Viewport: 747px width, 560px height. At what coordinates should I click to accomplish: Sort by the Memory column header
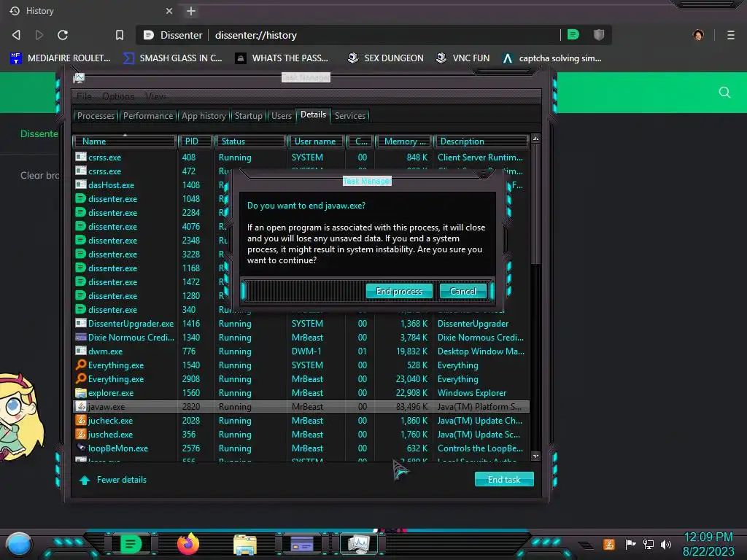tap(404, 141)
